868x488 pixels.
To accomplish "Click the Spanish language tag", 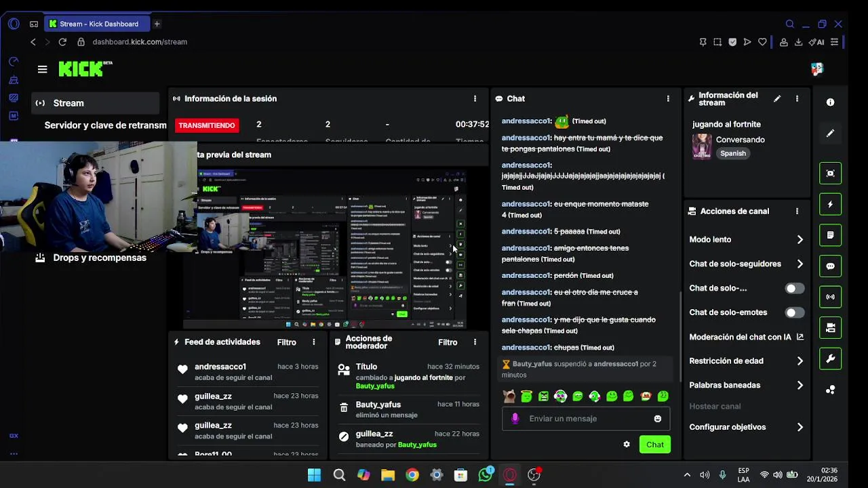I will click(x=733, y=153).
